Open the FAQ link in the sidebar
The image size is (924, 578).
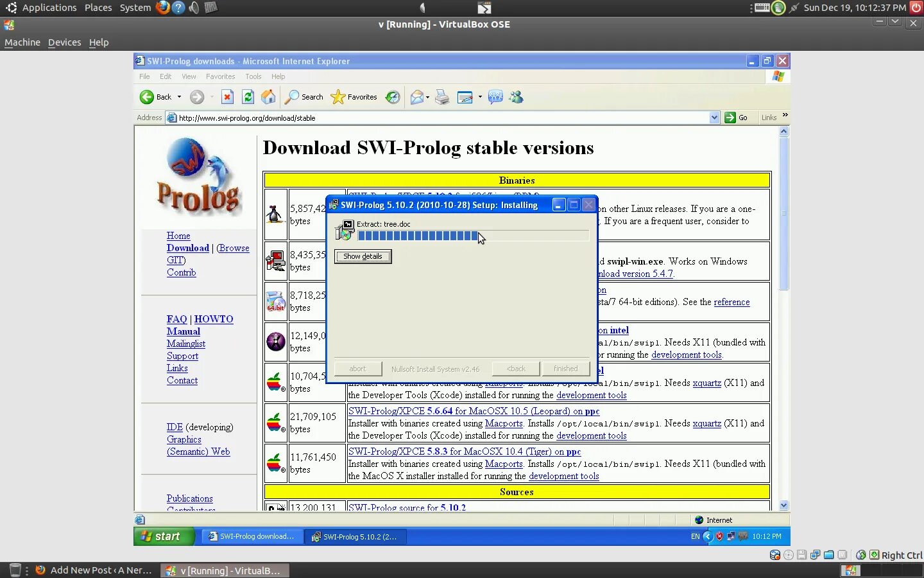[x=176, y=319]
